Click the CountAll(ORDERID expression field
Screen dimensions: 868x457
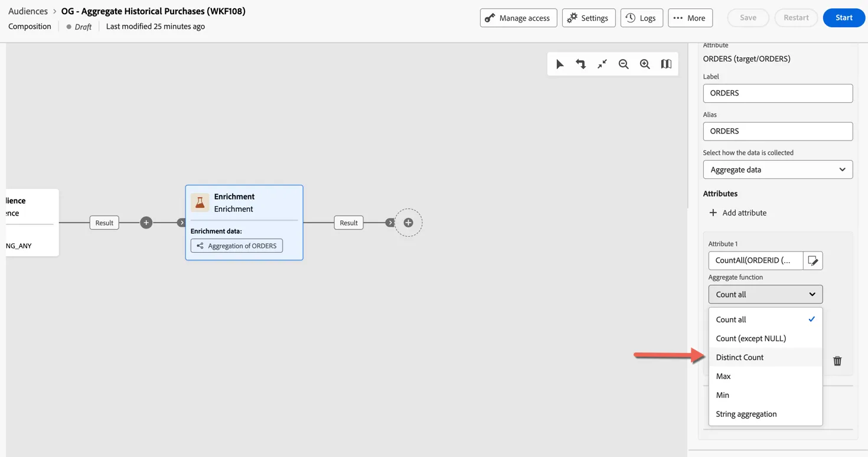point(756,260)
